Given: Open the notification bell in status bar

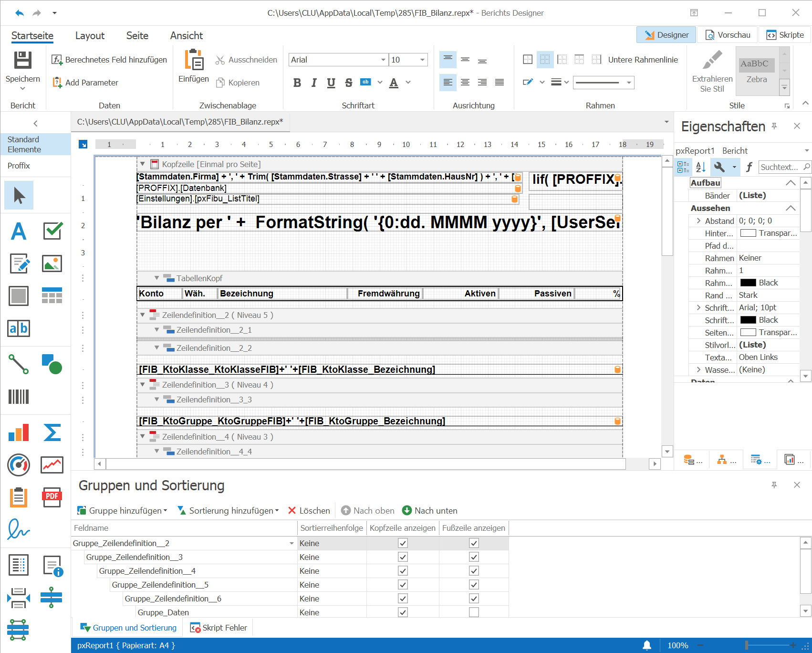Looking at the screenshot, I should click(647, 645).
